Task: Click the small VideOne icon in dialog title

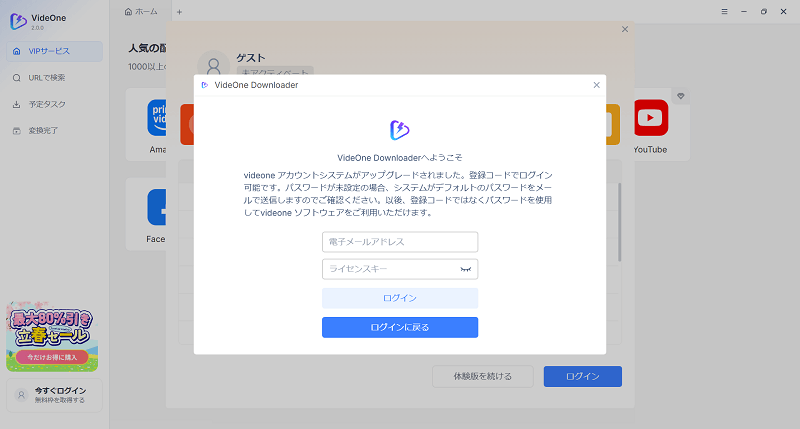Action: [205, 85]
